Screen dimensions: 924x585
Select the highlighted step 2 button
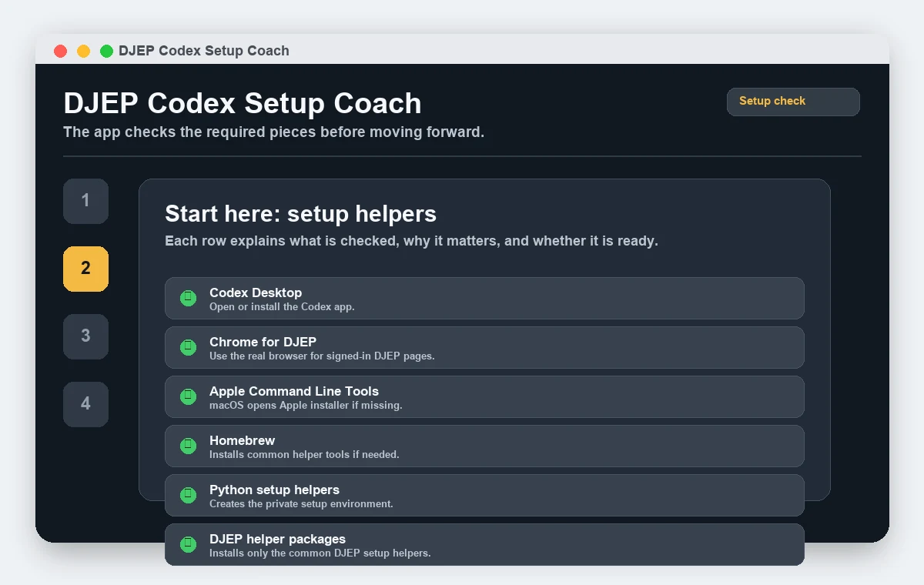[x=85, y=269]
